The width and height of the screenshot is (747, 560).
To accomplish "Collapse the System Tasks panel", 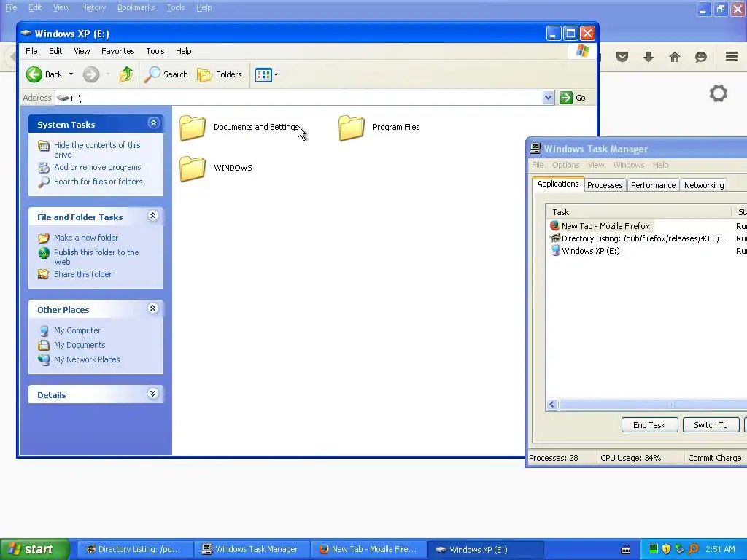I will tap(153, 123).
